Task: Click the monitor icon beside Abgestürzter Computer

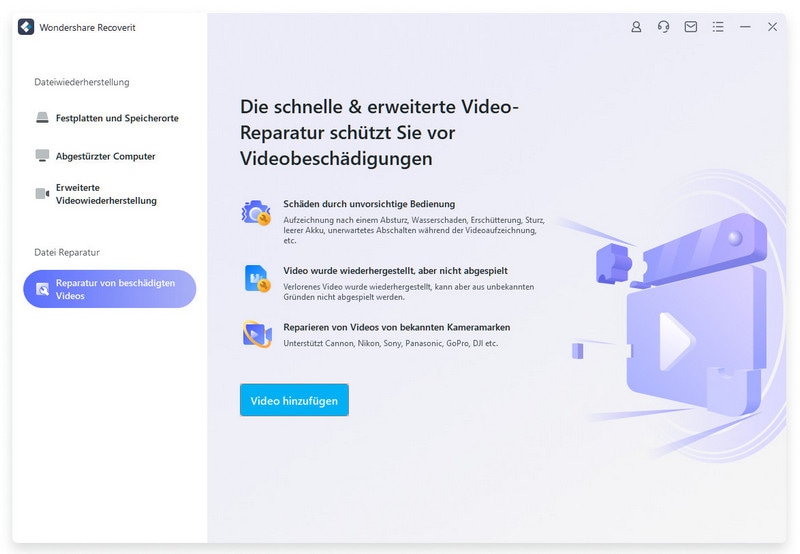Action: pyautogui.click(x=42, y=156)
